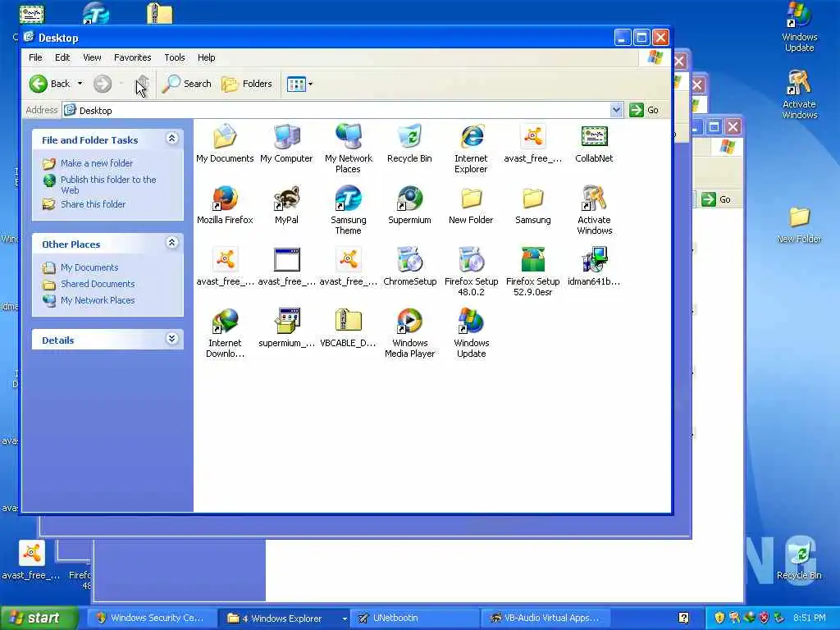Select supermium installer icon in bottom row
The width and height of the screenshot is (840, 630).
point(286,328)
